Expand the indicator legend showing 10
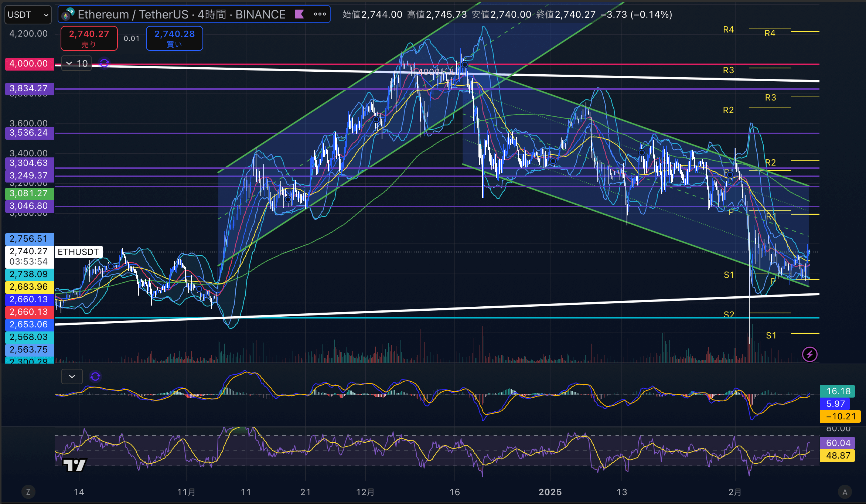The width and height of the screenshot is (866, 504). [76, 64]
